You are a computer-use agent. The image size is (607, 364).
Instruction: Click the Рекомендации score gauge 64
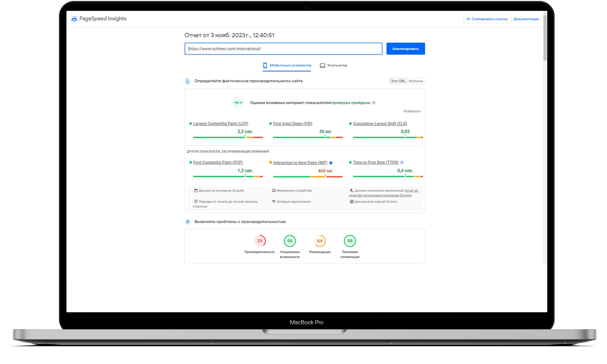click(x=320, y=241)
